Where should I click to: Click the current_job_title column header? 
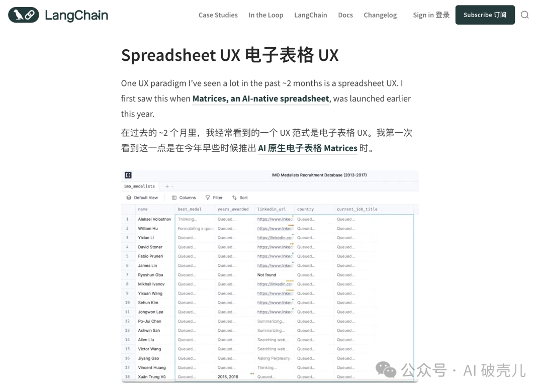tap(356, 209)
